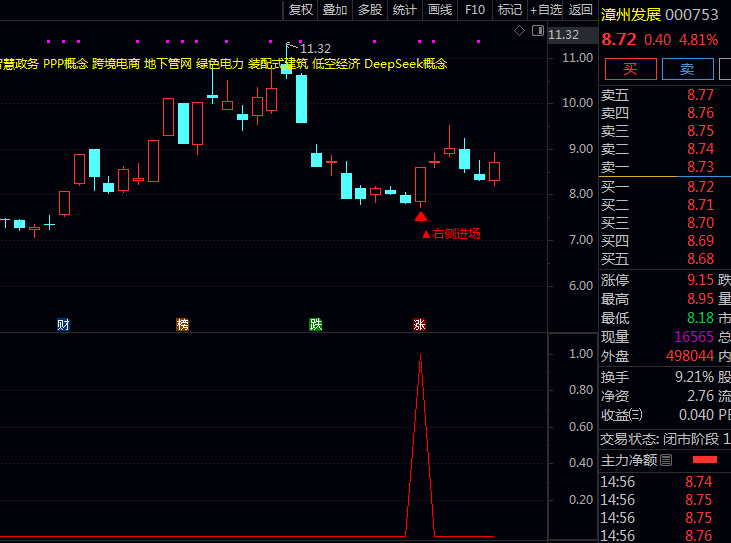
Task: Click the 买二 price 8.71
Action: coord(700,205)
